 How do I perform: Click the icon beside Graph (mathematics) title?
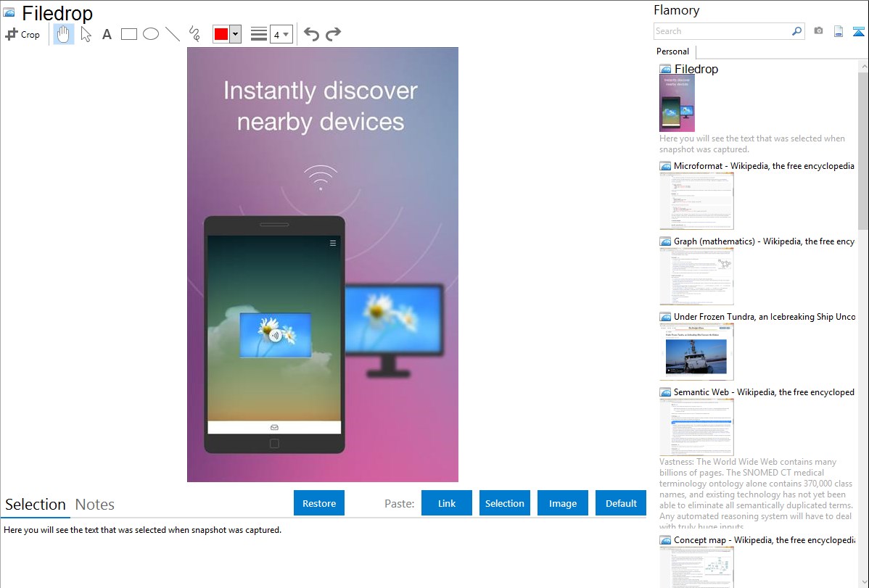pos(666,241)
